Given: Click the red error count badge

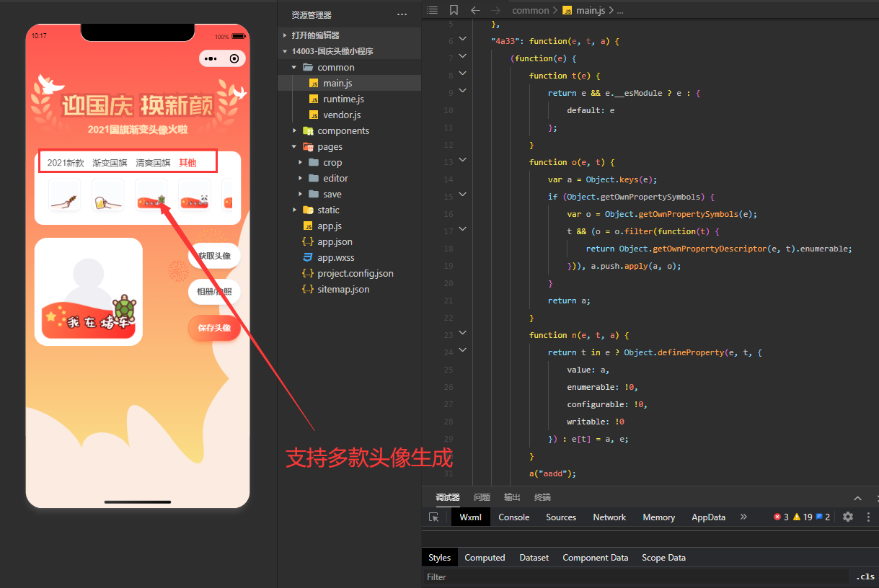Looking at the screenshot, I should [781, 517].
